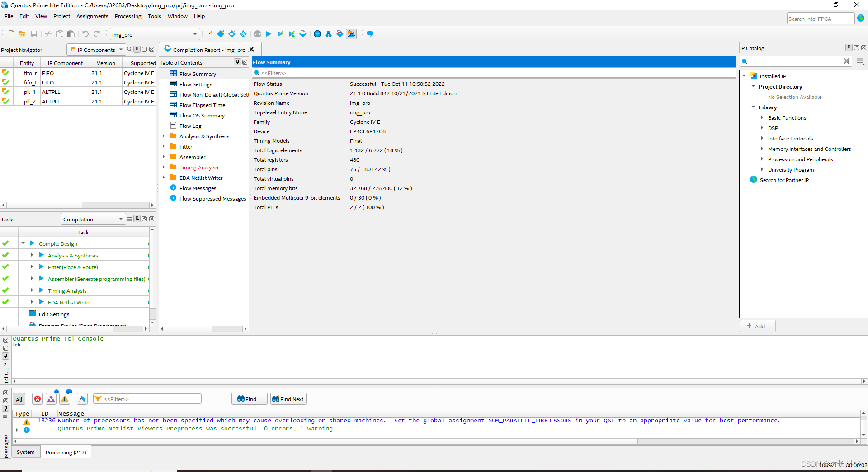
Task: Click Add... in the IP Catalog
Action: (x=757, y=326)
